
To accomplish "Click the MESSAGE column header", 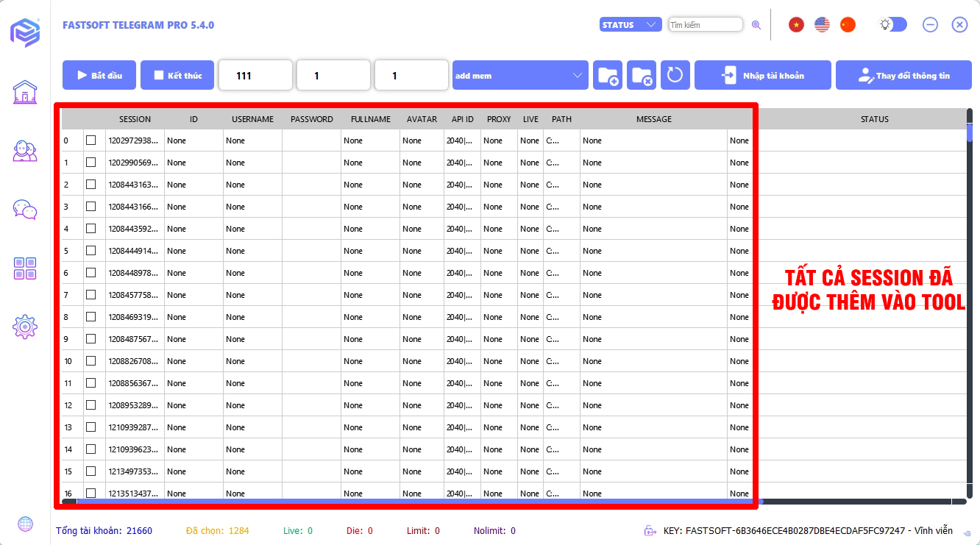I will click(654, 119).
